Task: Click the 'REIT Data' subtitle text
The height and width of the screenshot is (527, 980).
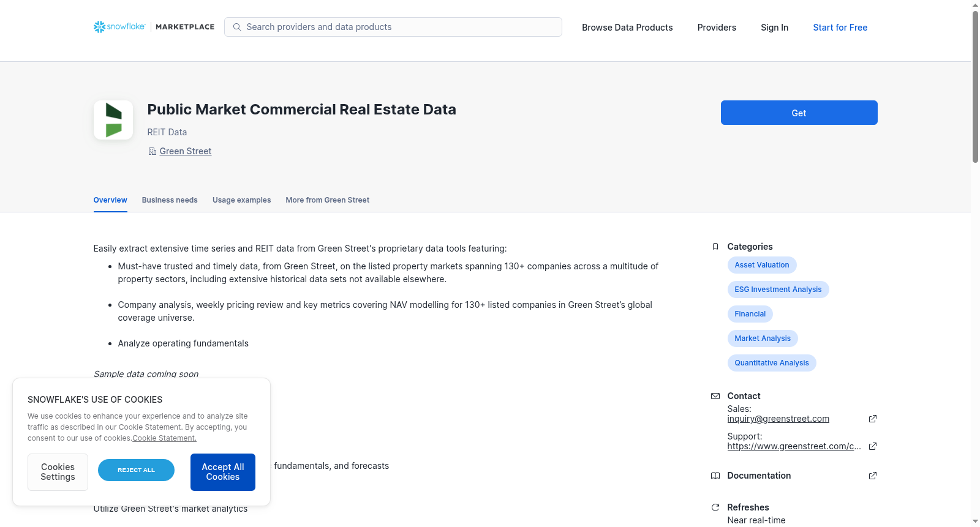Action: click(x=167, y=132)
